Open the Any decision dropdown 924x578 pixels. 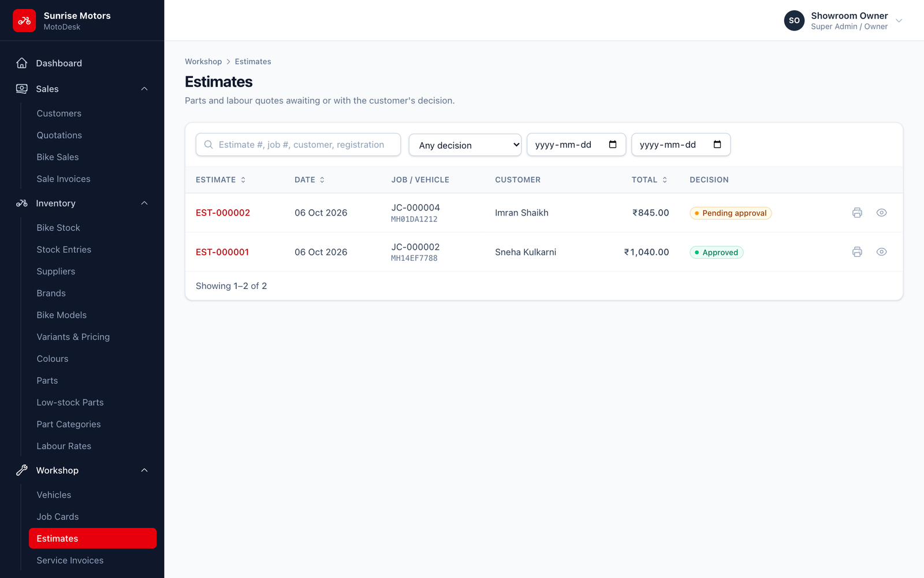point(465,145)
